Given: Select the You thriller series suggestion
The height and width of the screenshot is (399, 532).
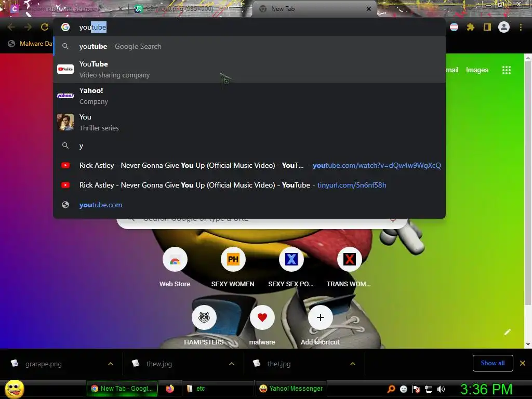Looking at the screenshot, I should (x=249, y=122).
